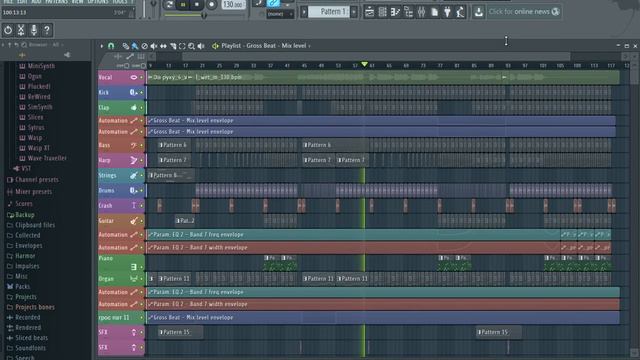Mute the Vocal track with its dot
Viewport: 640px width, 360px height.
pos(142,78)
